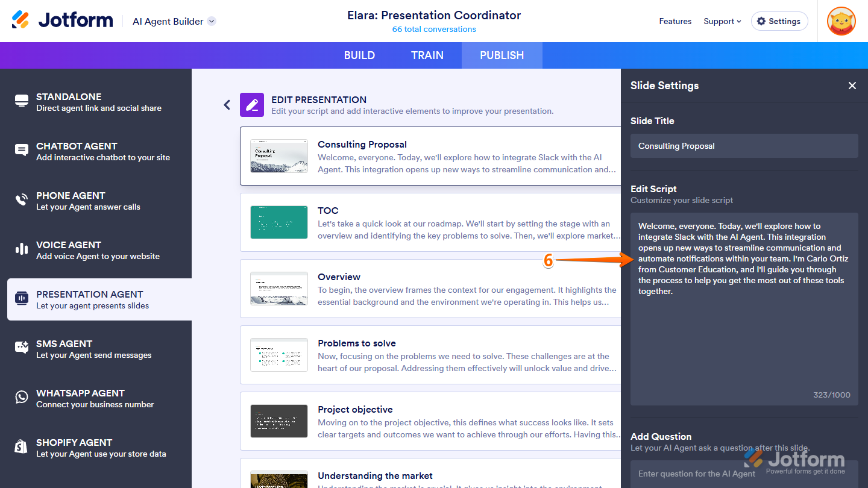Screen dimensions: 868x488
Task: Open the AI Agent Builder dropdown
Action: tap(174, 21)
